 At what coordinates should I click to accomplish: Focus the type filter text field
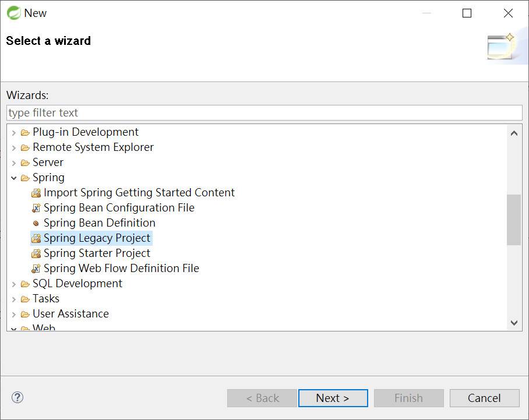(264, 112)
